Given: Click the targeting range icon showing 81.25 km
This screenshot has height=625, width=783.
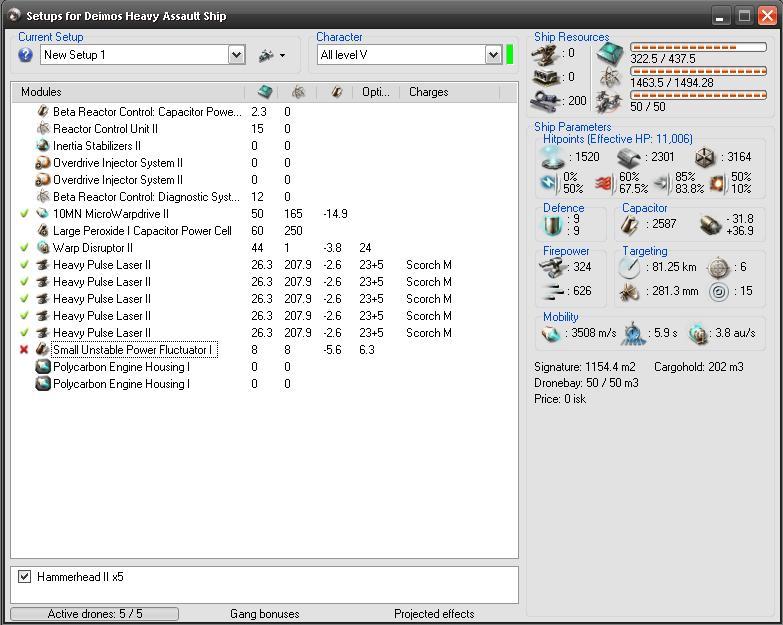Looking at the screenshot, I should tap(629, 268).
